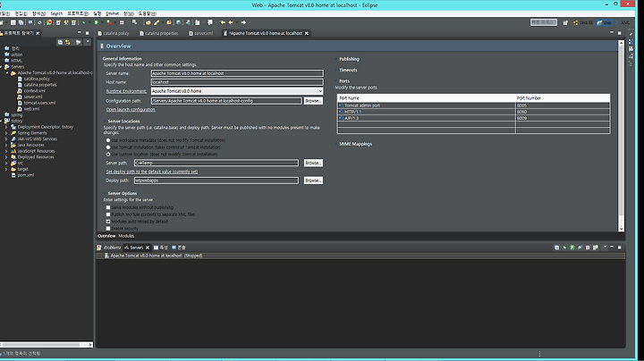Click the Start in profile mode icon in Servers view
The image size is (644, 361).
click(580, 248)
